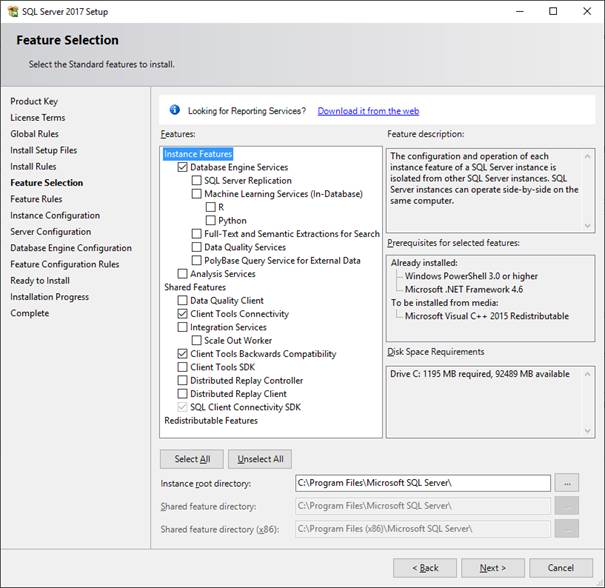Click the Back button

click(425, 568)
